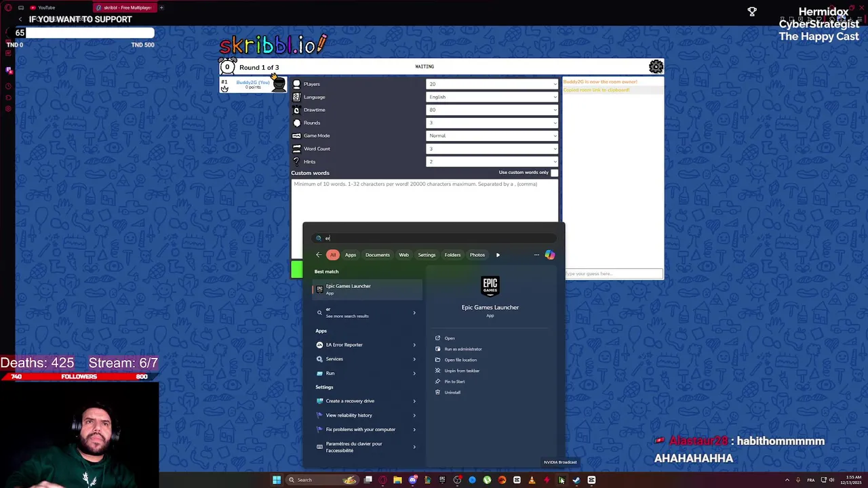868x488 pixels.
Task: Toggle Use custom words only checkbox
Action: pos(554,173)
